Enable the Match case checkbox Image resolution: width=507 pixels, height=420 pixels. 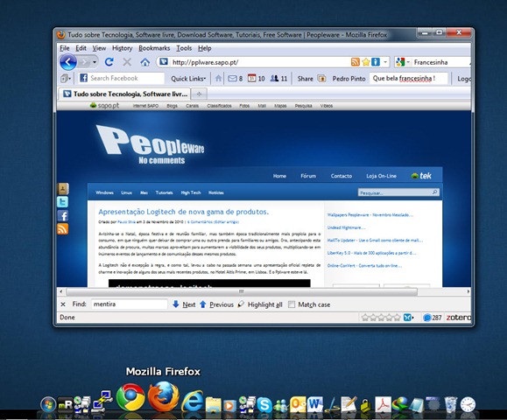click(292, 304)
